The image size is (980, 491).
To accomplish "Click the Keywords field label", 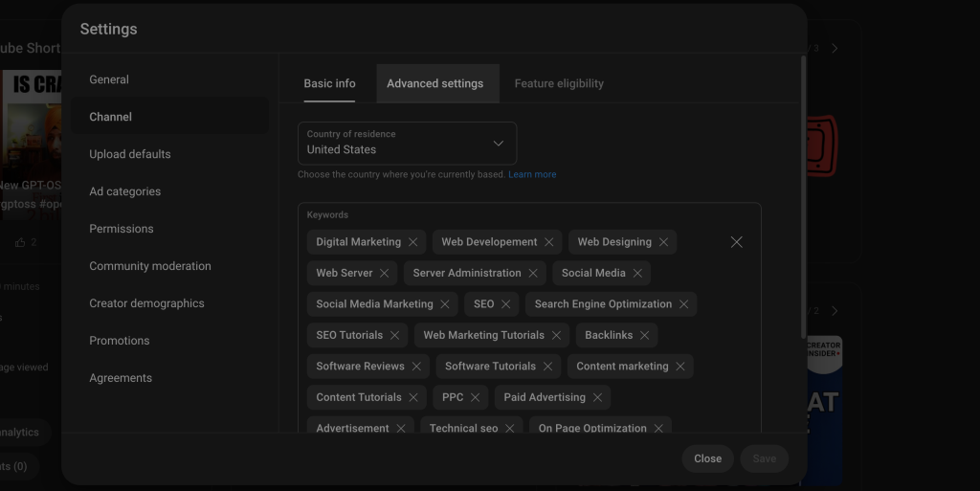I will click(x=327, y=215).
